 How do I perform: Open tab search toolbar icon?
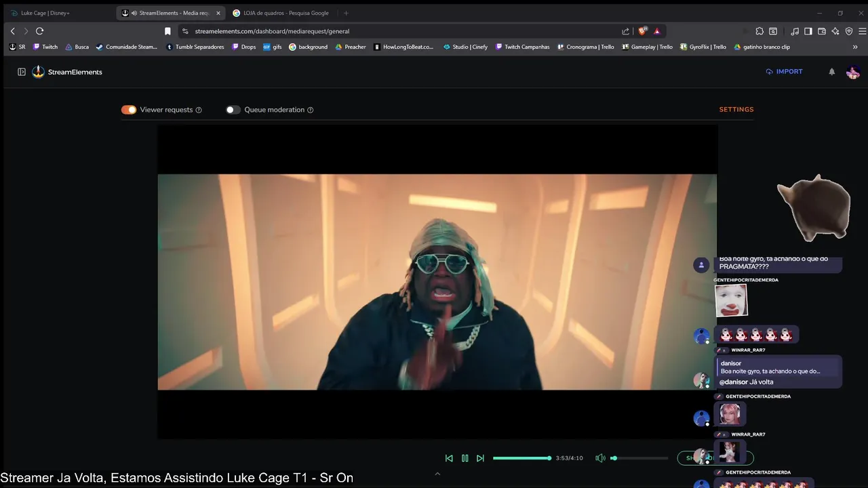(x=773, y=31)
